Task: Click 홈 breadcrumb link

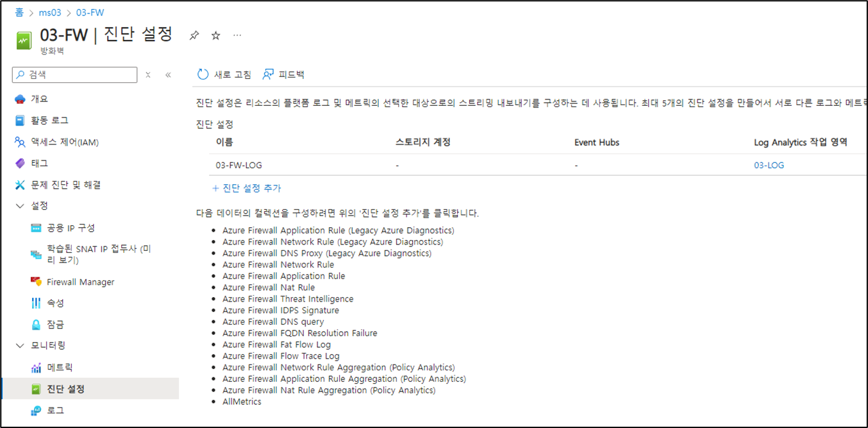Action: pyautogui.click(x=19, y=13)
